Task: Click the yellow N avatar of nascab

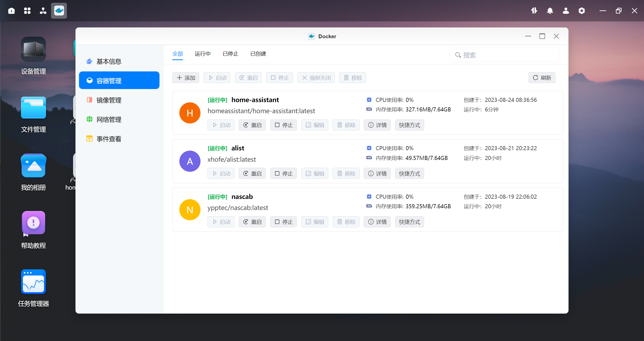Action: click(x=190, y=210)
